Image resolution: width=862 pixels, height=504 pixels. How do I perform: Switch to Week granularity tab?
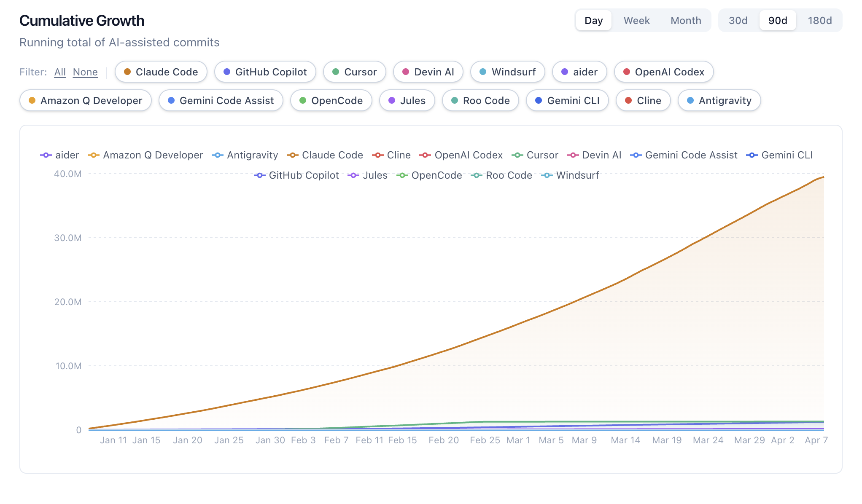pyautogui.click(x=636, y=21)
